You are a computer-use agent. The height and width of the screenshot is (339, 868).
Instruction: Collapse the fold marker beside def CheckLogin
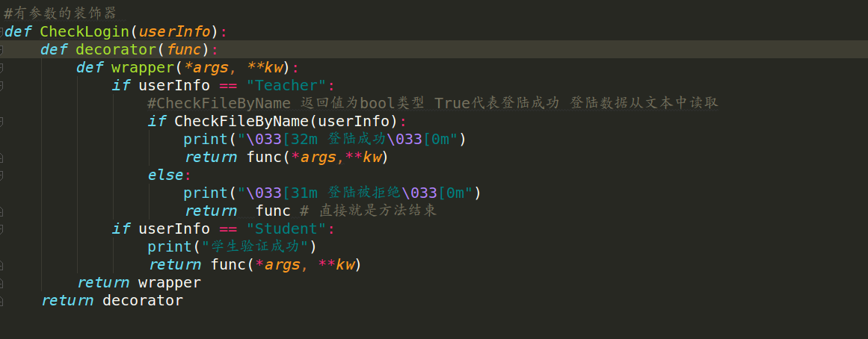pos(1,31)
